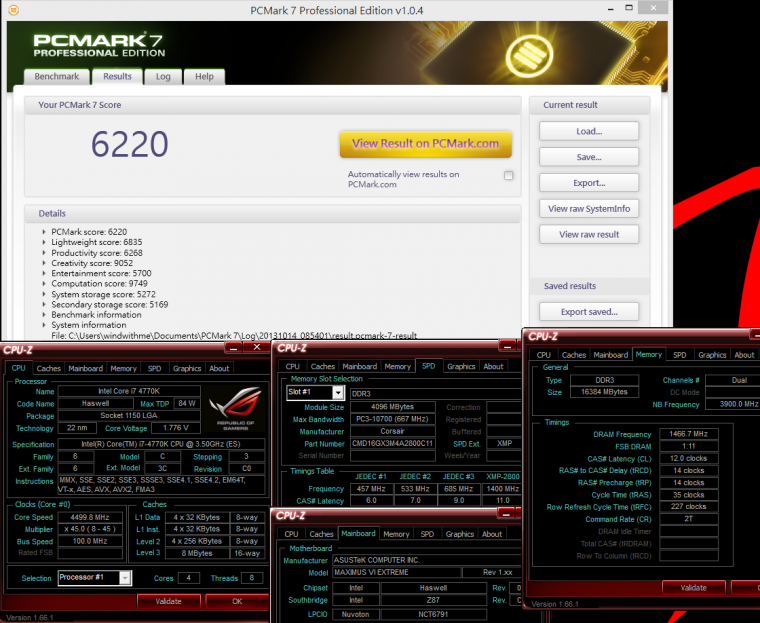Select Caches tab in CPU-Z Mainboard window

click(321, 534)
